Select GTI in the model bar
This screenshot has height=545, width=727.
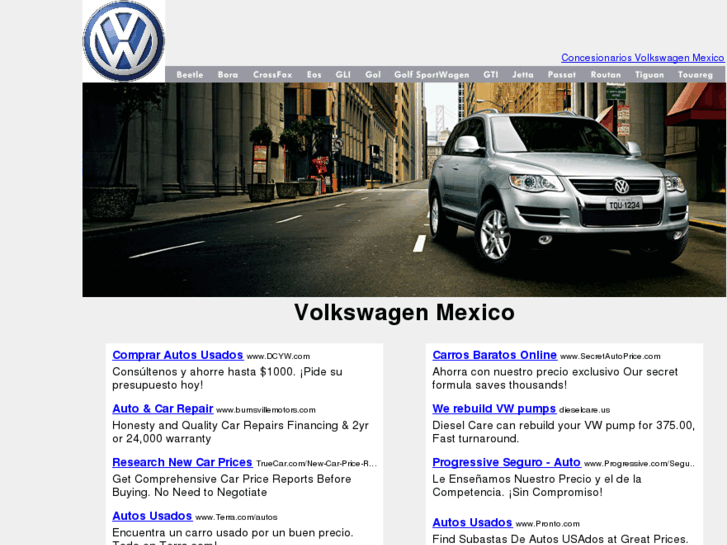tap(491, 75)
